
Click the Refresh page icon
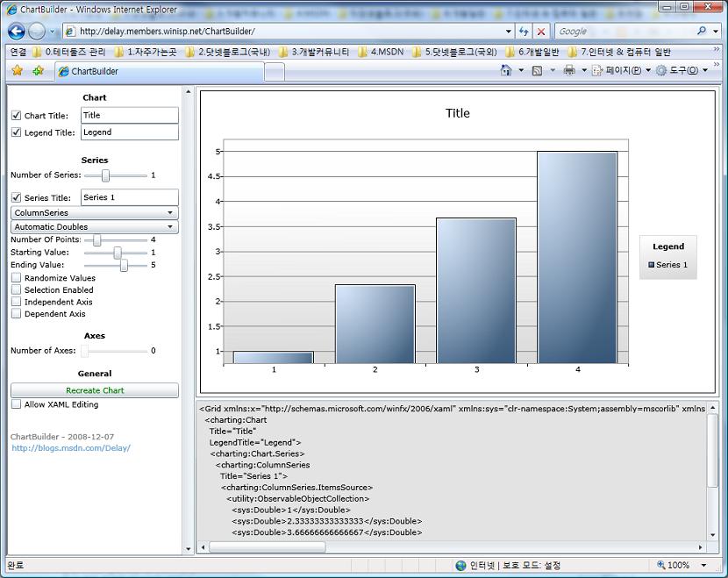click(x=524, y=31)
